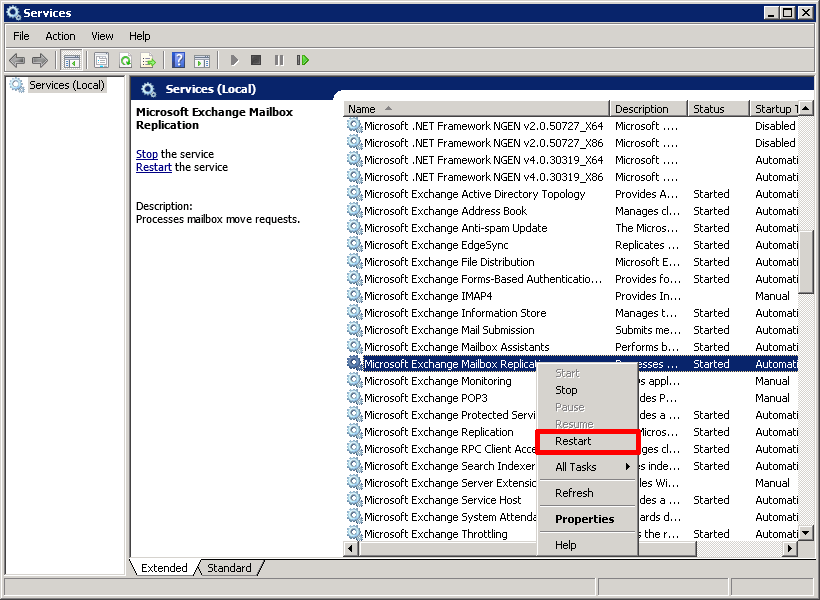Click the blue Help toolbar icon

178,60
